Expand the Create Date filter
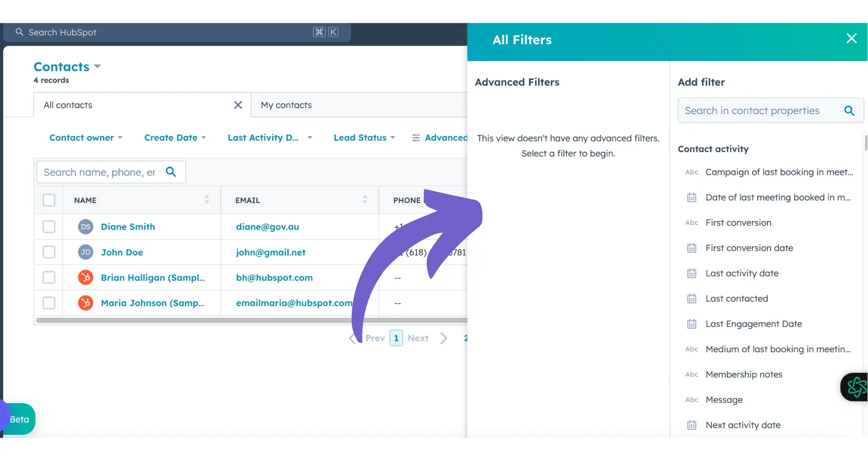Screen dimensions: 868x461 175,138
